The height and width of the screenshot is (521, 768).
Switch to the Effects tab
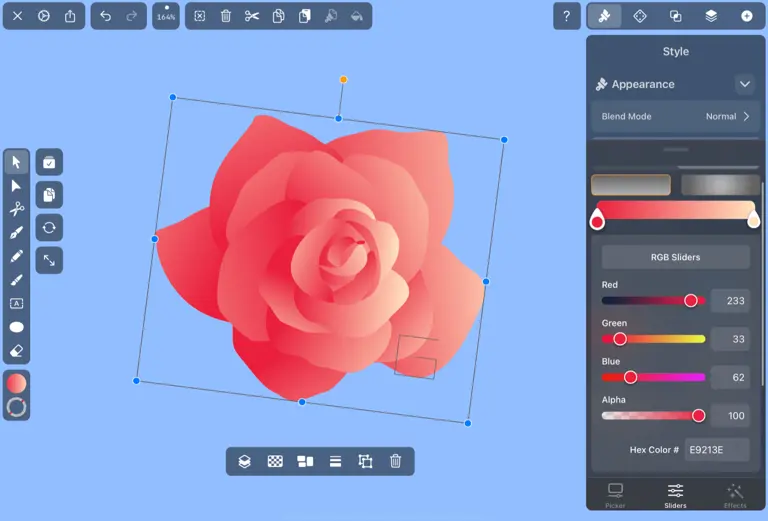click(735, 496)
